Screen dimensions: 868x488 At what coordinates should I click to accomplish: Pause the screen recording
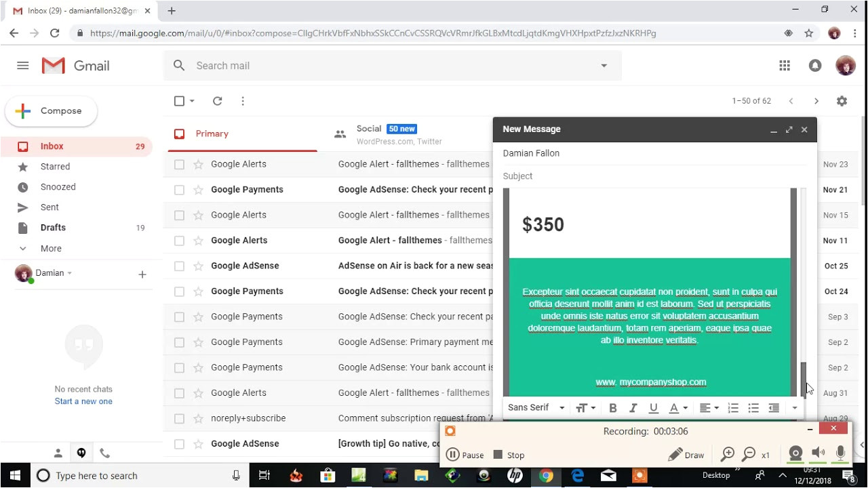tap(465, 454)
